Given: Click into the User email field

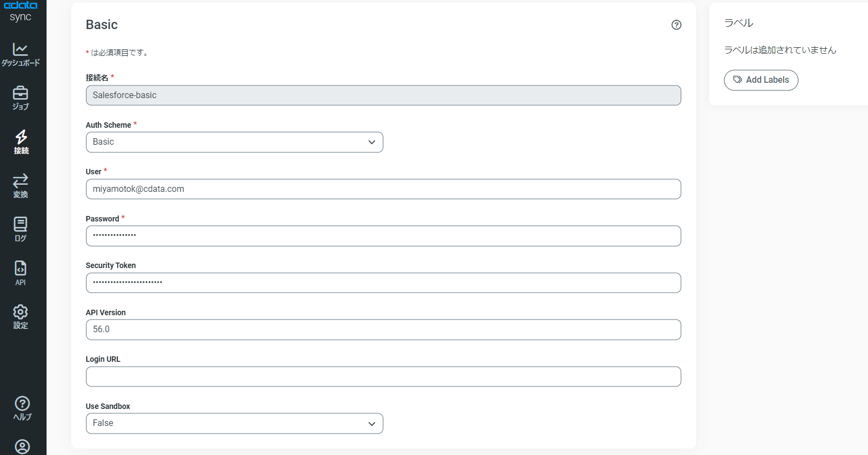Looking at the screenshot, I should (383, 189).
